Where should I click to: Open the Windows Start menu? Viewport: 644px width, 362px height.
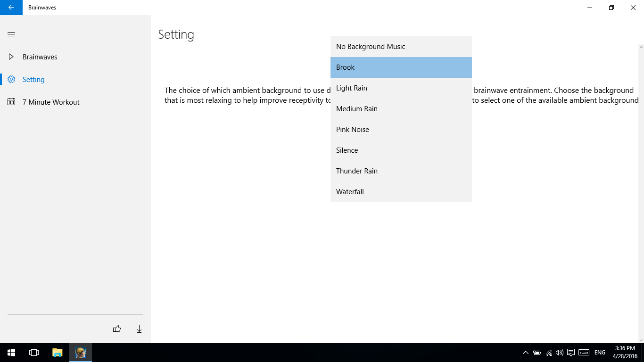(11, 353)
